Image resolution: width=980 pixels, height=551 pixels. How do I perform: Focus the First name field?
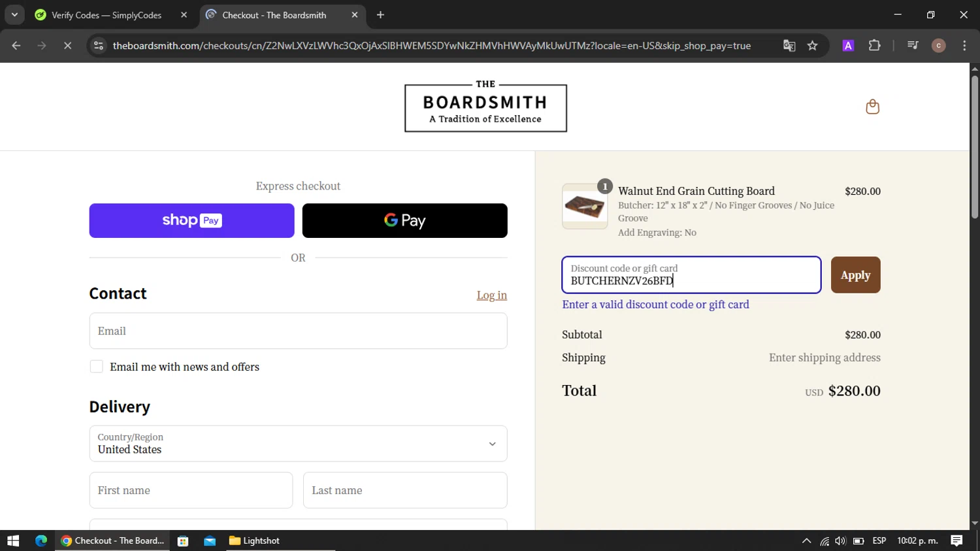pos(191,490)
